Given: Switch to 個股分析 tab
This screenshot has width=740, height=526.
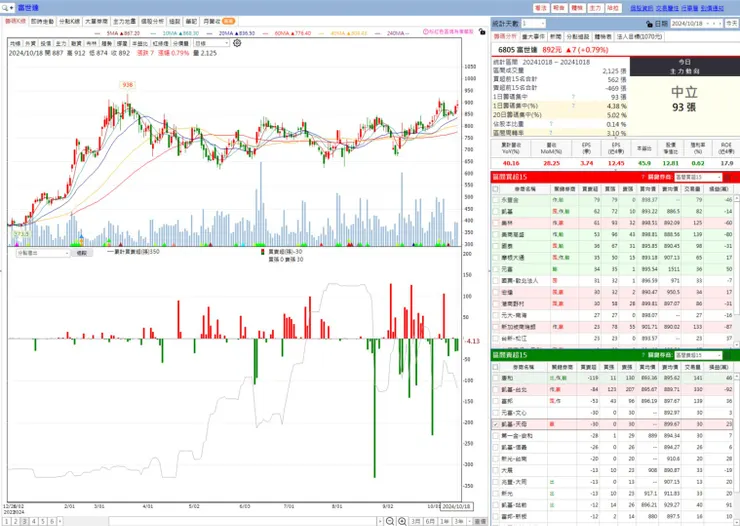Looking at the screenshot, I should click(152, 22).
